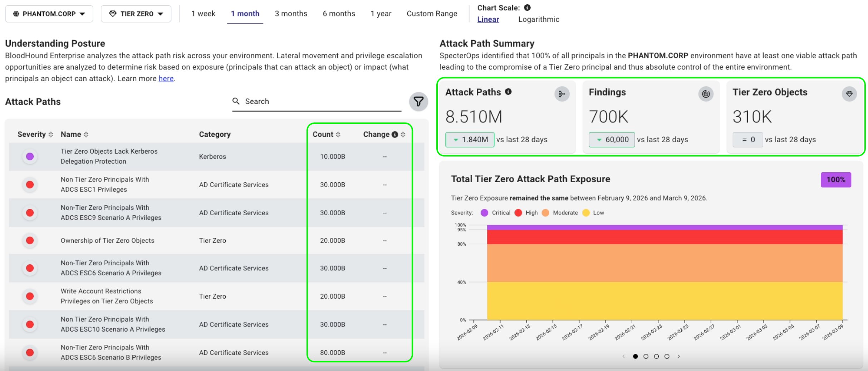The image size is (868, 371).
Task: Click the magnifier search icon
Action: [x=236, y=101]
